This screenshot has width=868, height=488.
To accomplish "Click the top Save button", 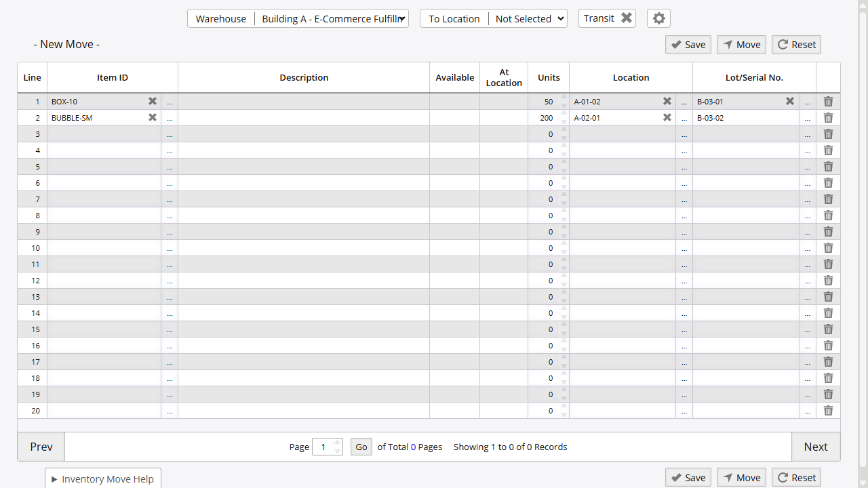I will (x=688, y=45).
